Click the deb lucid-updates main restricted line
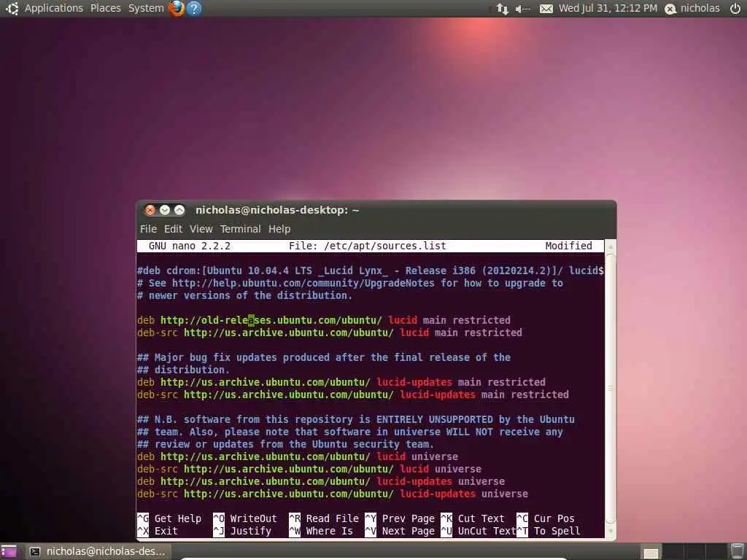This screenshot has width=747, height=560. (341, 382)
